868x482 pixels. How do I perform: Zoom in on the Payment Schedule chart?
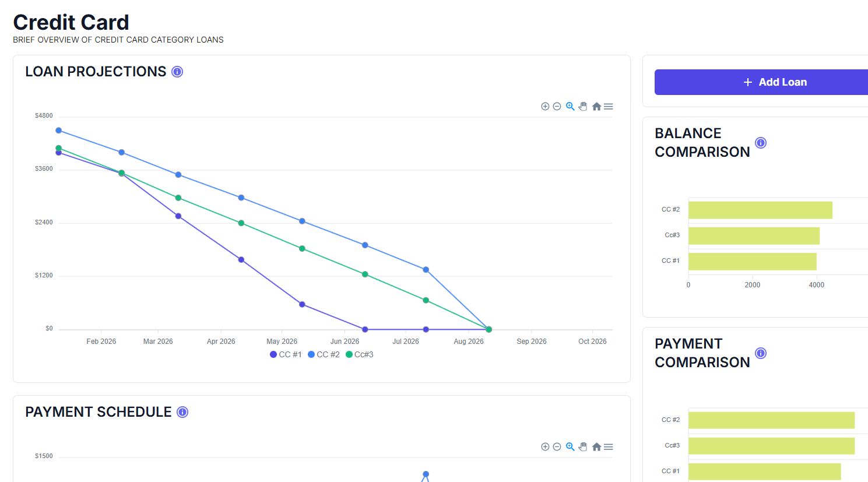545,447
